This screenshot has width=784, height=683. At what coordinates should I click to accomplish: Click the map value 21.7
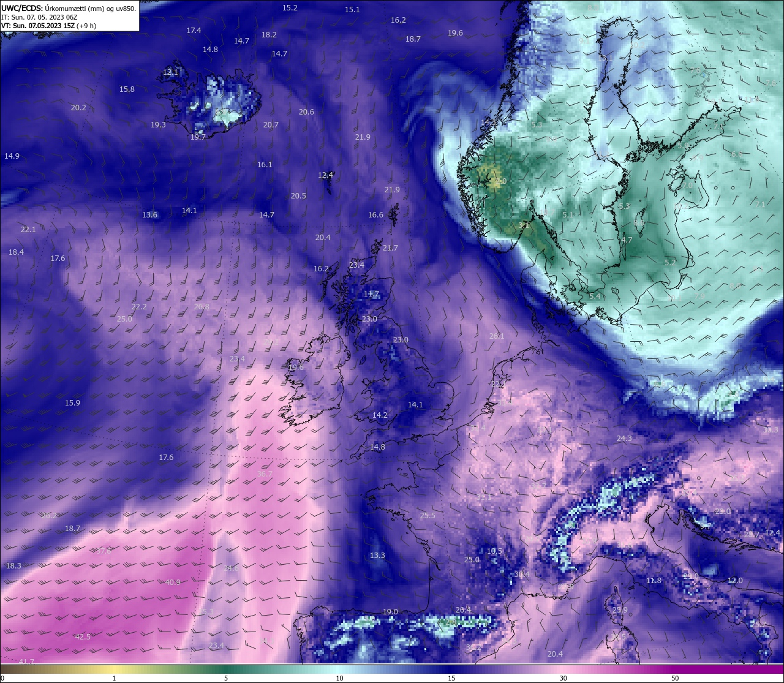pos(390,248)
